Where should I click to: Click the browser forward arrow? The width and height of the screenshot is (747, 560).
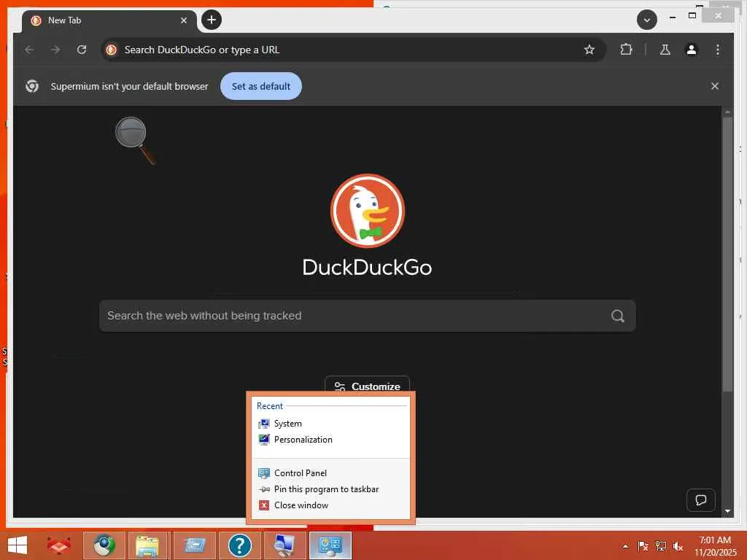point(55,50)
